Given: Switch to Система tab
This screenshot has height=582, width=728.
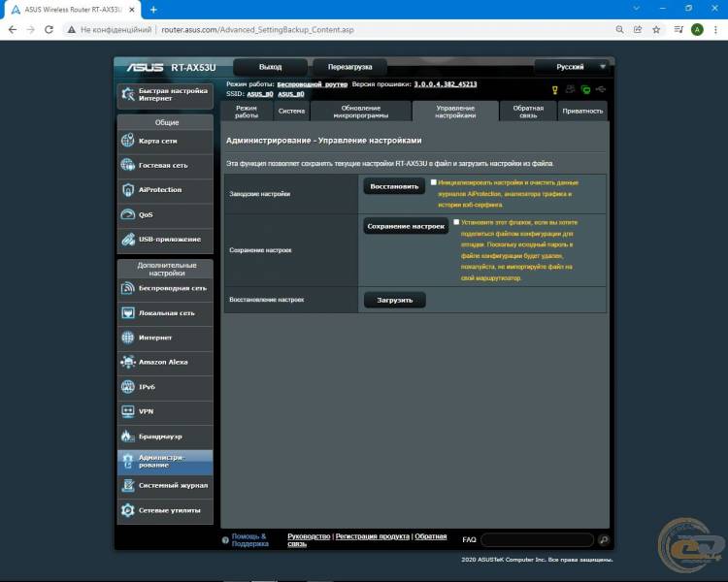Looking at the screenshot, I should 291,112.
